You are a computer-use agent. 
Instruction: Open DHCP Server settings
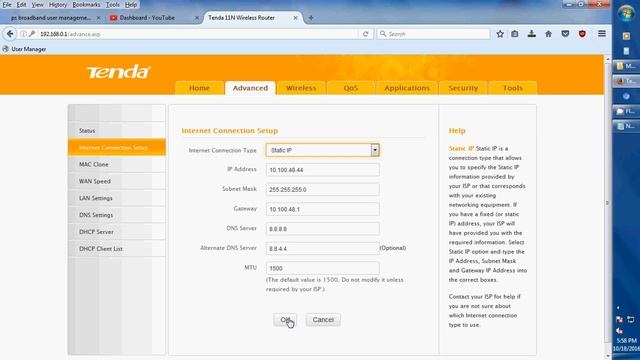pos(117,231)
